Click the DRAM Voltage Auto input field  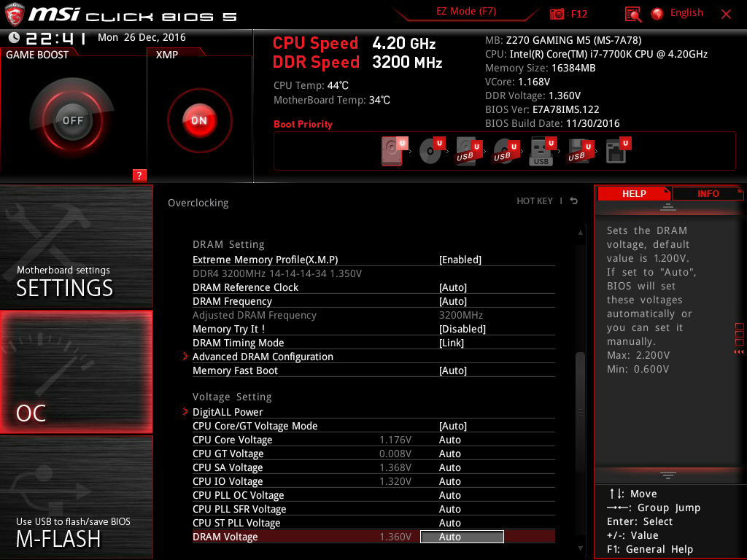tap(462, 537)
